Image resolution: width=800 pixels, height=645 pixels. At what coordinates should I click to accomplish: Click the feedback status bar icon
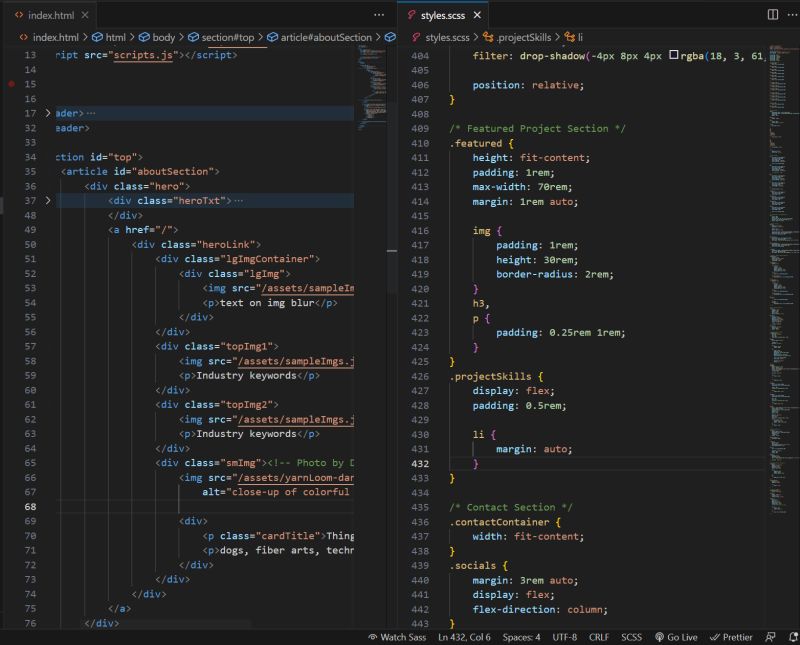[x=770, y=637]
